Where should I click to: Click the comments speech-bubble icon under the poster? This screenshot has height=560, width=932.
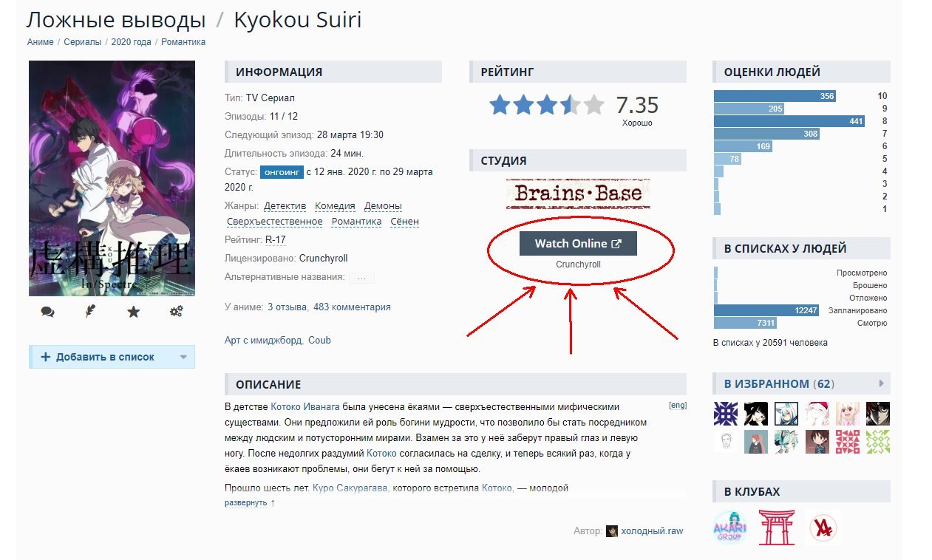click(47, 312)
